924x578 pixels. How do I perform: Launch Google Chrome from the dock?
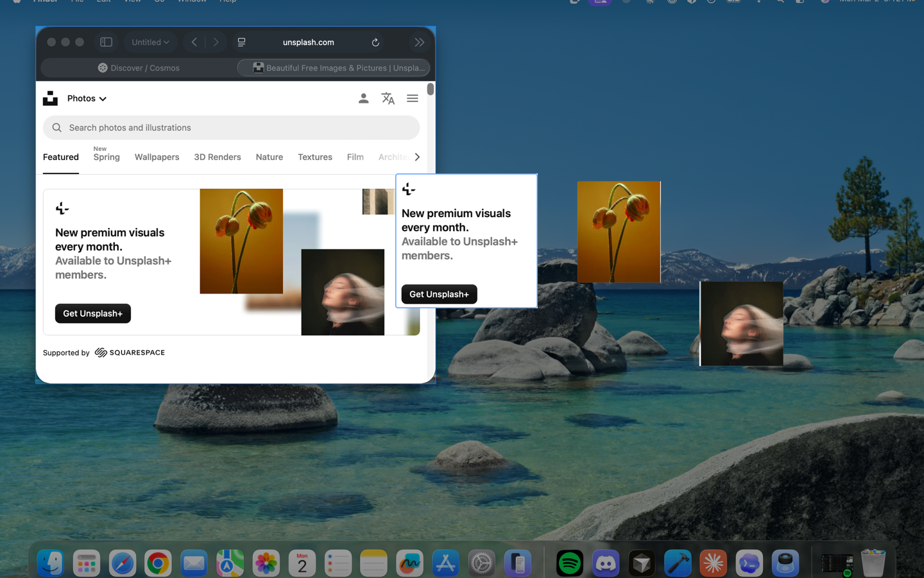click(x=158, y=563)
